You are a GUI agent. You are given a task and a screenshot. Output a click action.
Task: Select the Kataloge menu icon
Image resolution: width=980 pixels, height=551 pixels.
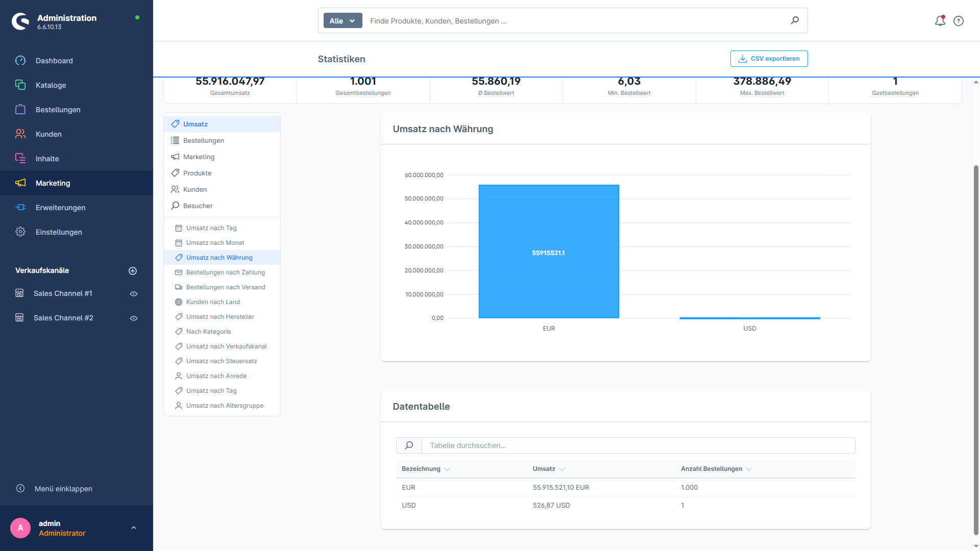[20, 85]
